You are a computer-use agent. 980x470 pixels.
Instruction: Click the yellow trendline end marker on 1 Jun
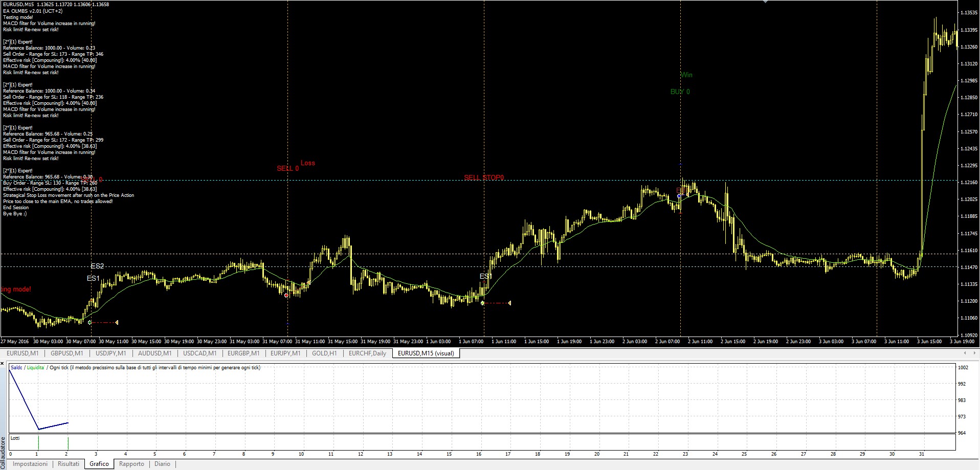click(x=509, y=303)
